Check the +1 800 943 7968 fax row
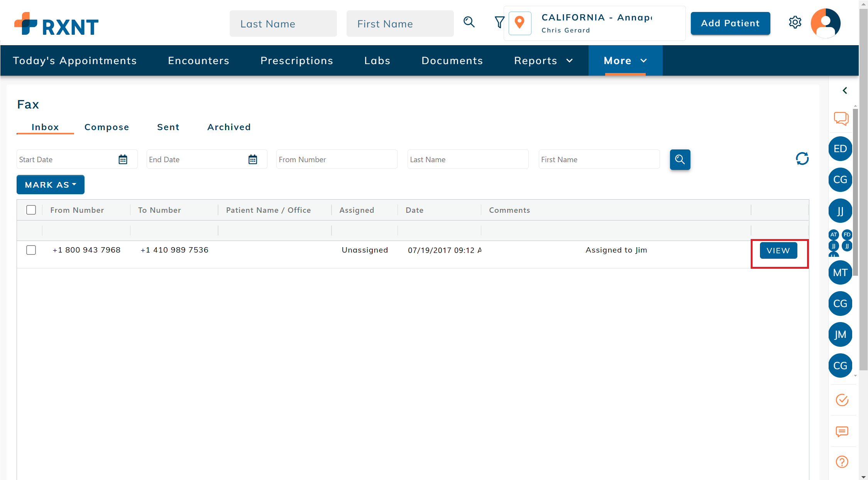This screenshot has height=480, width=868. (x=31, y=250)
